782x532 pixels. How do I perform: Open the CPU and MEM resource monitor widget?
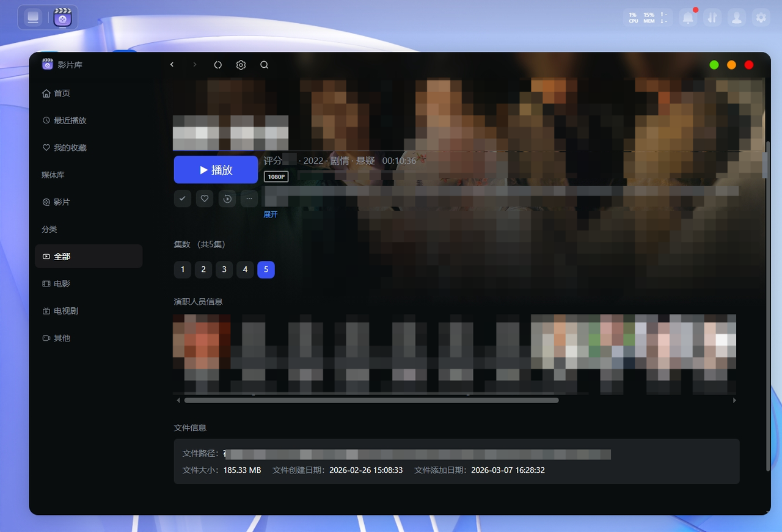pyautogui.click(x=648, y=17)
